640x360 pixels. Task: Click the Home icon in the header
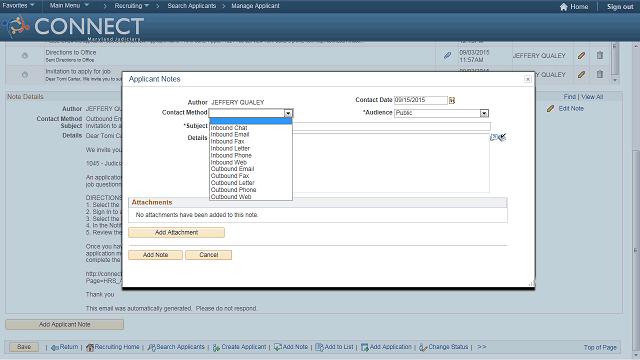[x=564, y=7]
